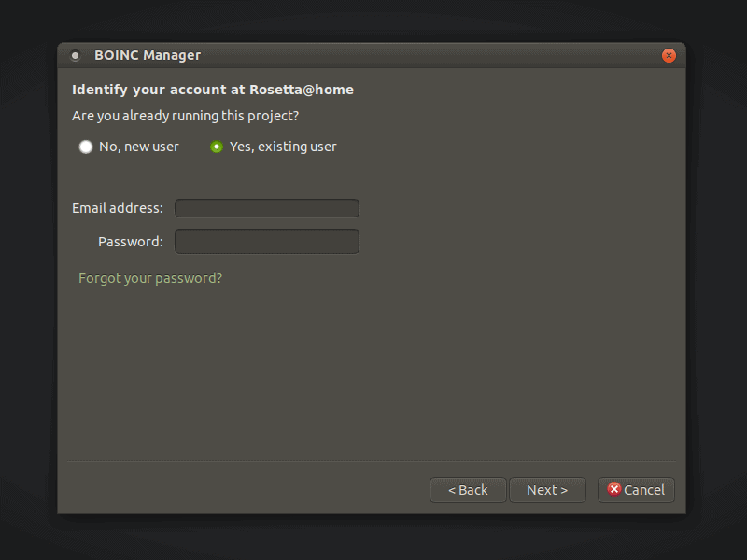Click the "Are you already running this project?" text
Image resolution: width=747 pixels, height=560 pixels.
point(185,116)
